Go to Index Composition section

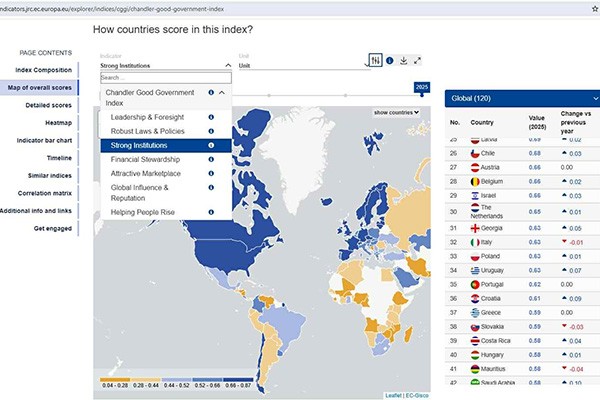coord(43,70)
